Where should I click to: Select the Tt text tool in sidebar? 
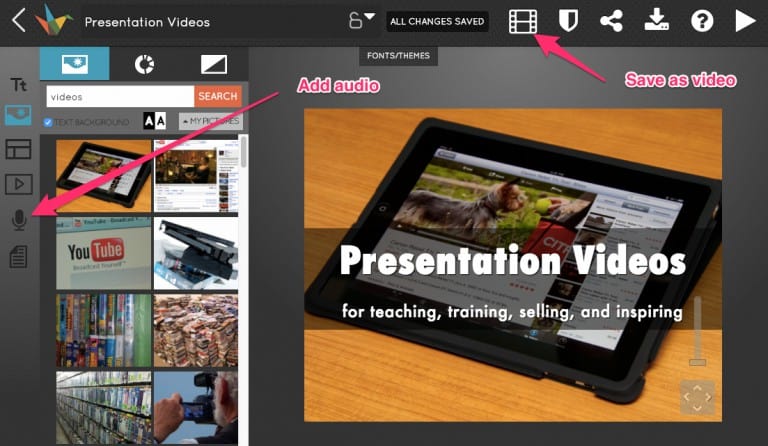18,85
